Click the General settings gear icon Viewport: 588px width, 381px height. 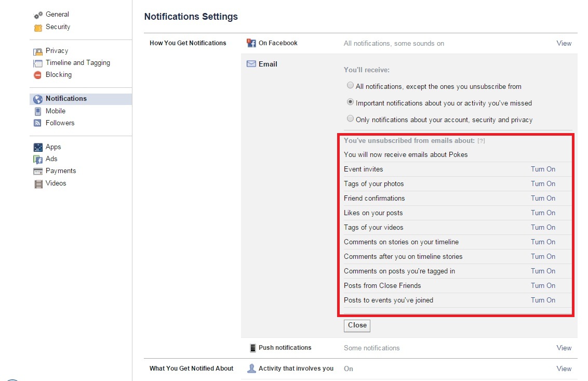[x=38, y=15]
